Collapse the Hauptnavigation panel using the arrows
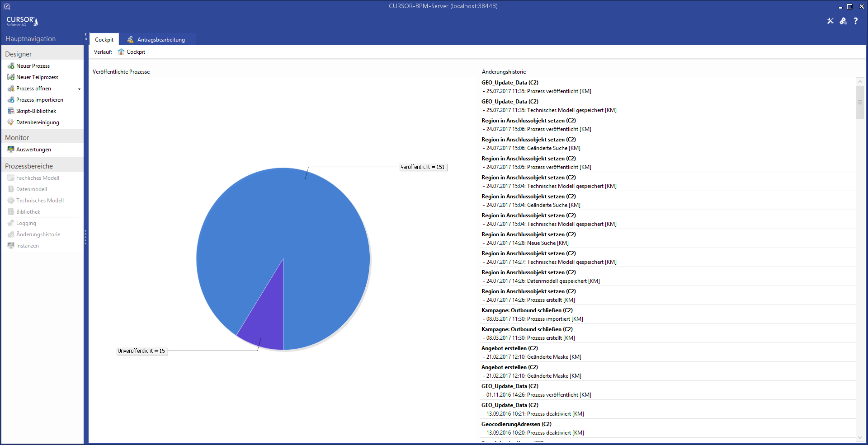Screen dimensions: 868x445 pos(86,37)
